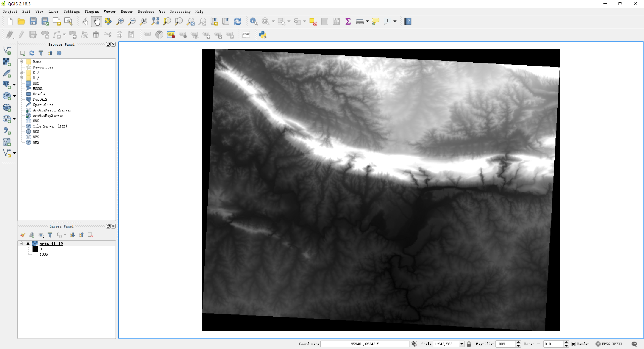Select the Tile Server (XYZ) entry
Viewport: 644px width, 349px height.
(x=50, y=126)
